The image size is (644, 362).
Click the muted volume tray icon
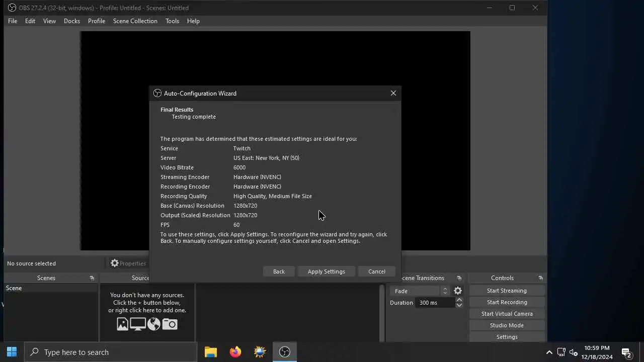pos(573,352)
